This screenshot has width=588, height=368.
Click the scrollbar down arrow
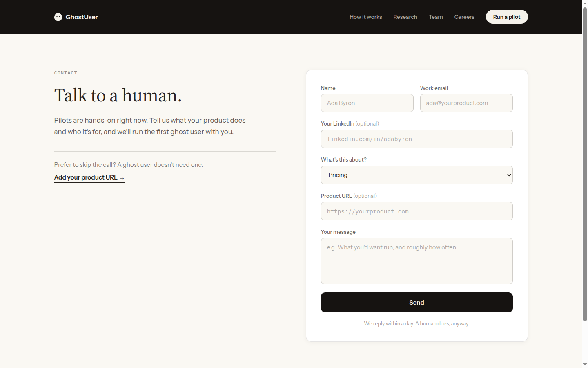pyautogui.click(x=585, y=364)
